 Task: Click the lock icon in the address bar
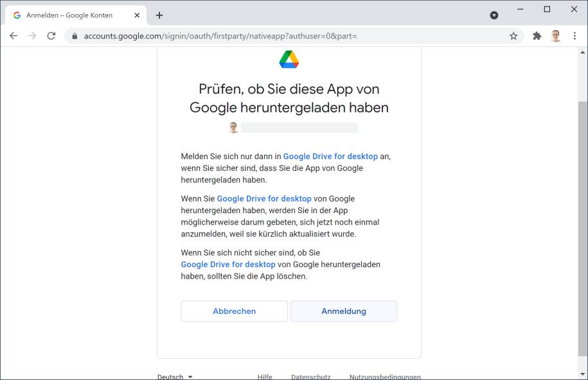coord(75,36)
